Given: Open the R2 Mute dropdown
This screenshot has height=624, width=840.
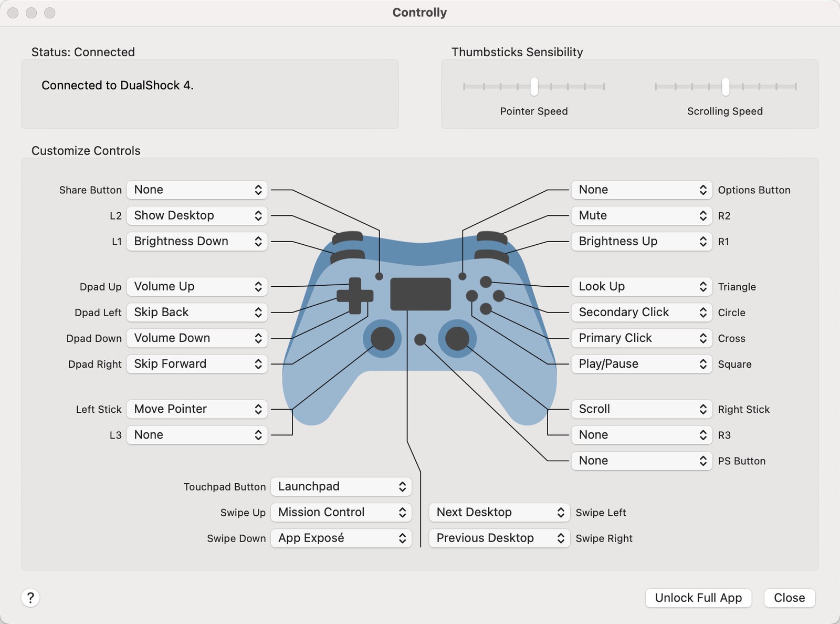Looking at the screenshot, I should [x=641, y=215].
